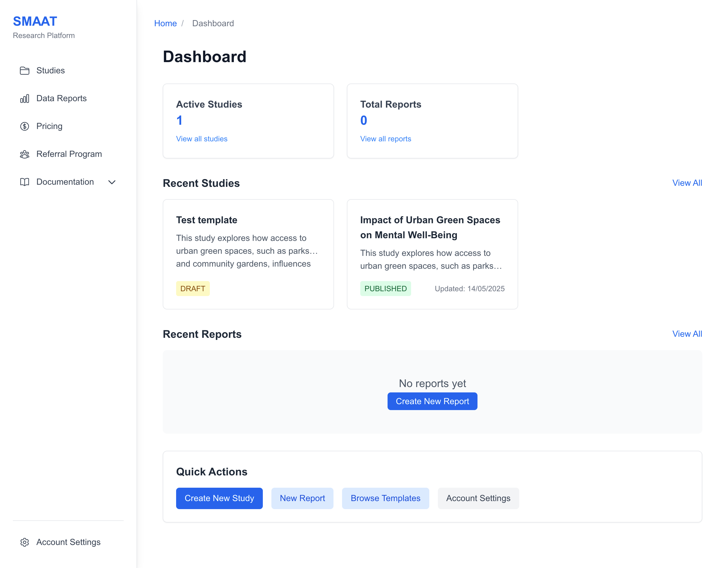This screenshot has height=568, width=728.
Task: Click View All next to Recent Studies
Action: [687, 183]
